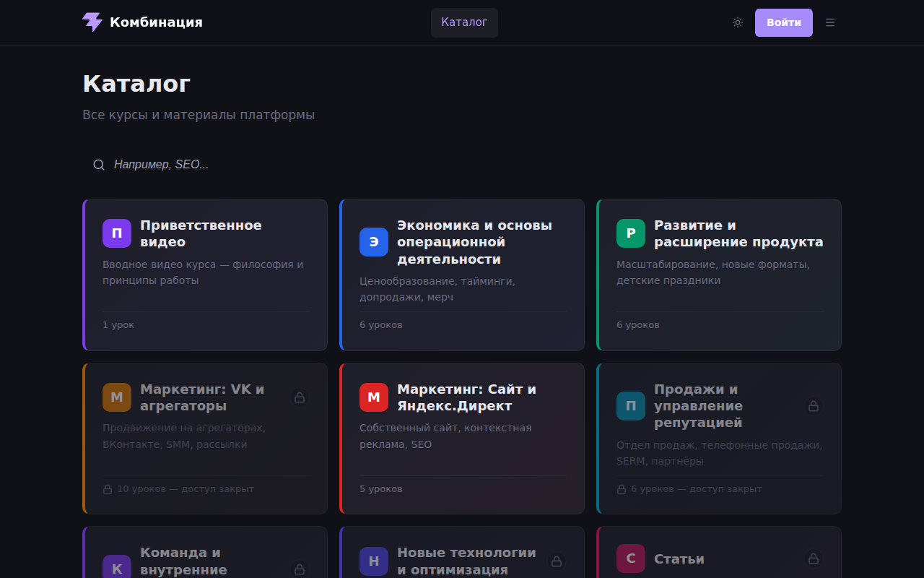Toggle the light/dark theme sun icon
924x578 pixels.
click(737, 22)
